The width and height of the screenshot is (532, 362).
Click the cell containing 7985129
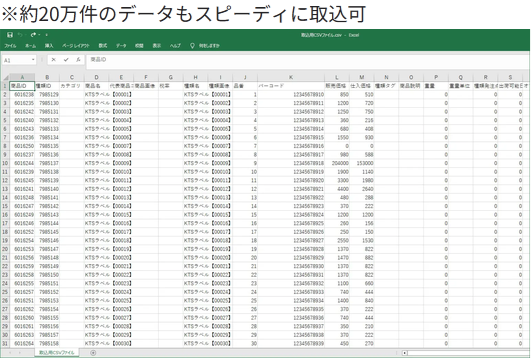[47, 95]
